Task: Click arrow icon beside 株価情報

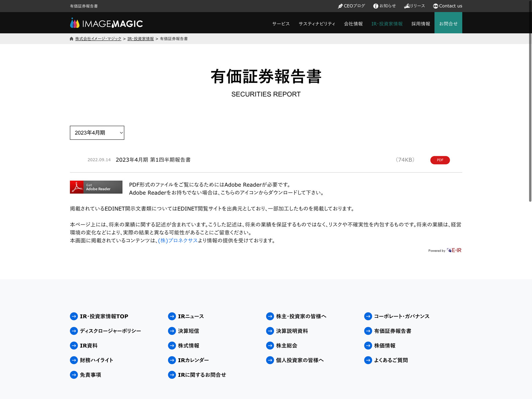Action: point(368,345)
